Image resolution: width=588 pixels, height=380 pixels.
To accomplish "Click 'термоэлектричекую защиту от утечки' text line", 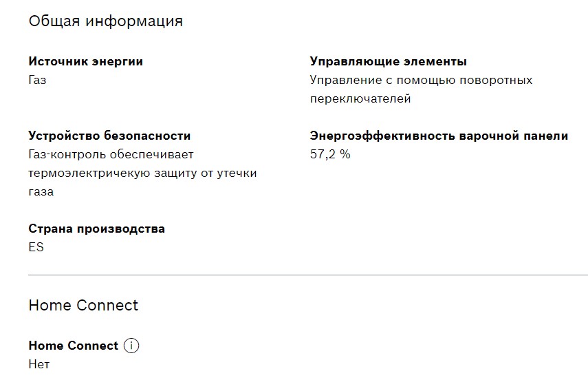I will [142, 173].
